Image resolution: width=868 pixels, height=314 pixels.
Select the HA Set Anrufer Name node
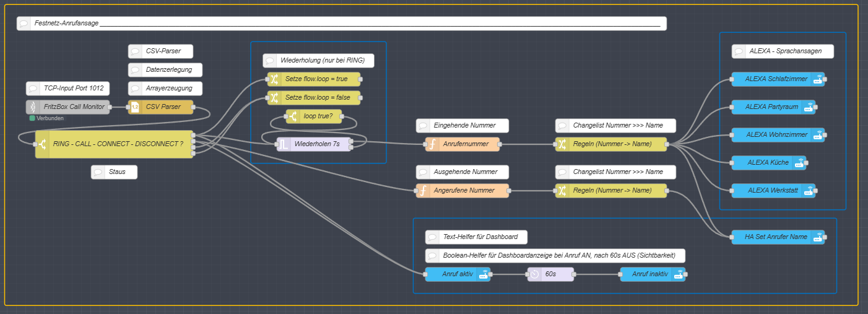pyautogui.click(x=775, y=237)
